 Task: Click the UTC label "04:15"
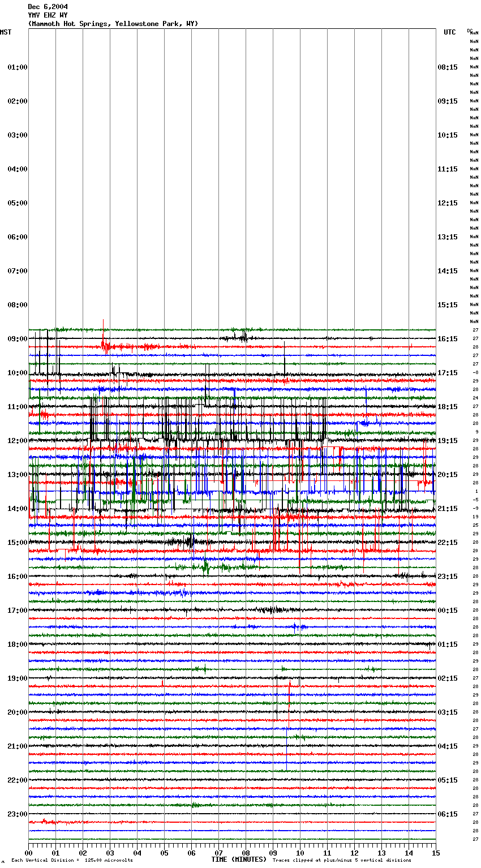tap(448, 746)
